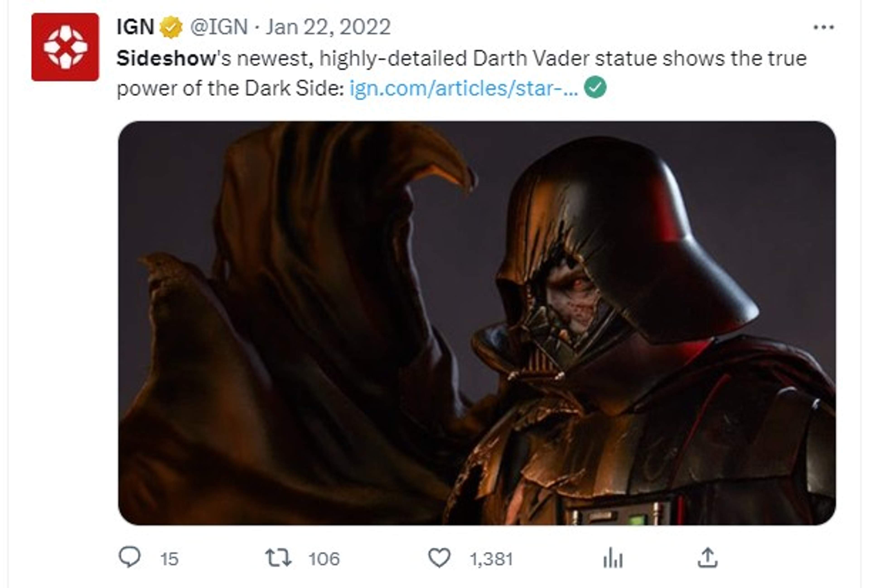Click the reply count 15
Image resolution: width=870 pixels, height=588 pixels.
pos(169,559)
